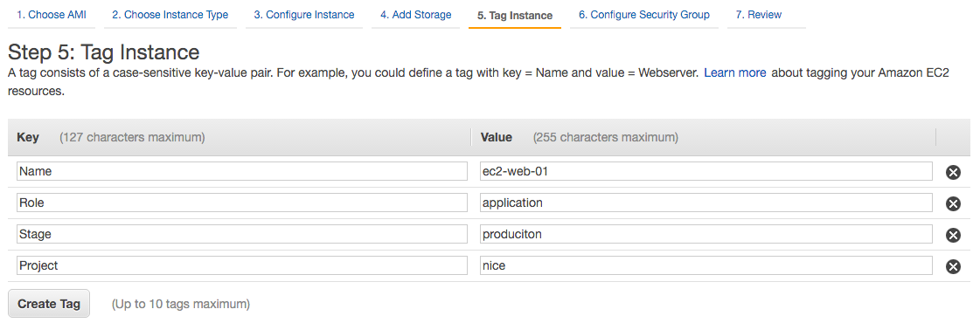Viewport: 980px width, 323px height.
Task: Remove the Name tag row
Action: coord(953,172)
